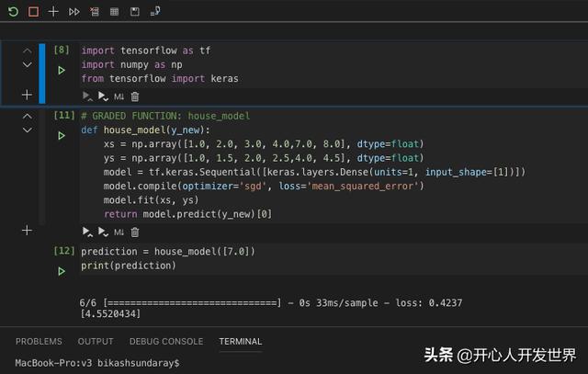
Task: Select the TERMINAL tab
Action: click(241, 341)
